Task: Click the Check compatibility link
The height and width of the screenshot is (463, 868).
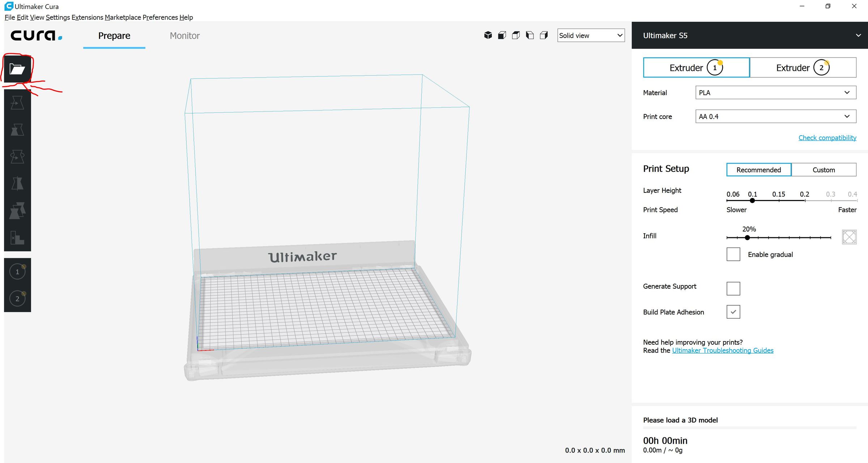Action: coord(827,137)
